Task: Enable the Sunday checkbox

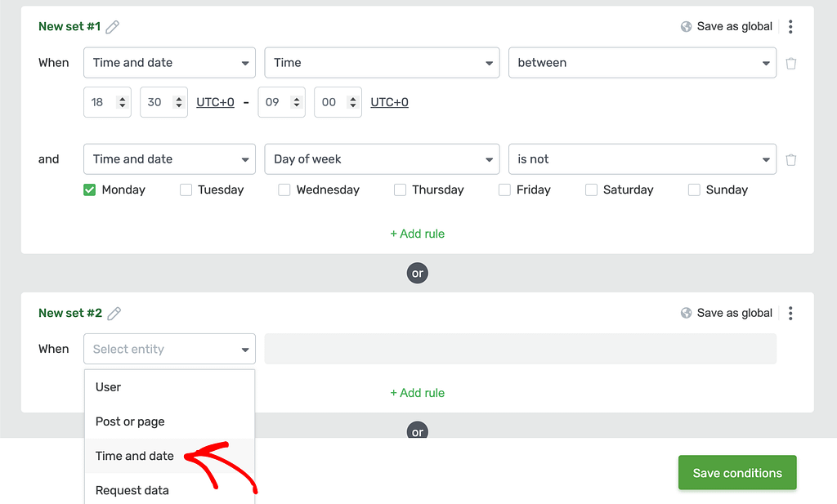Action: pos(694,190)
